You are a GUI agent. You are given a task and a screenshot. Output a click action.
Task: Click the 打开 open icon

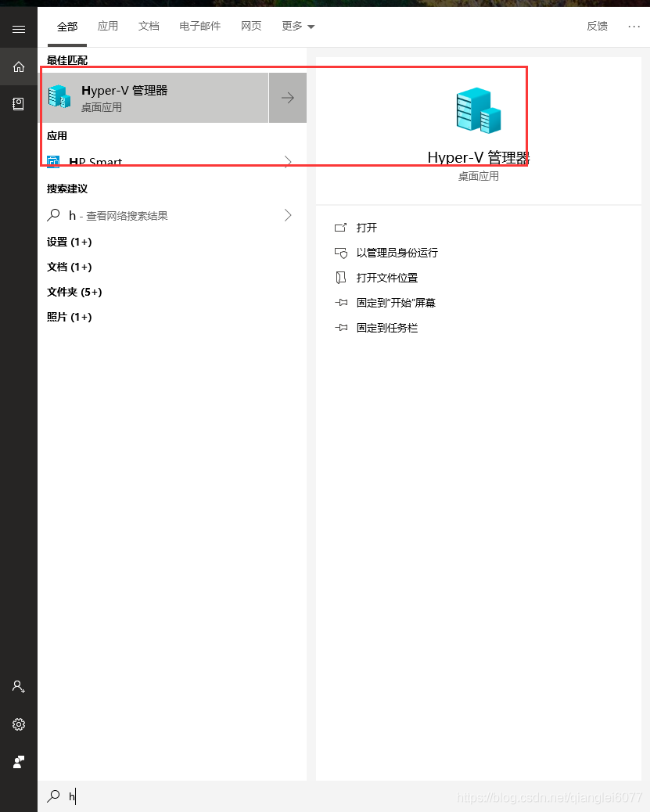click(340, 228)
